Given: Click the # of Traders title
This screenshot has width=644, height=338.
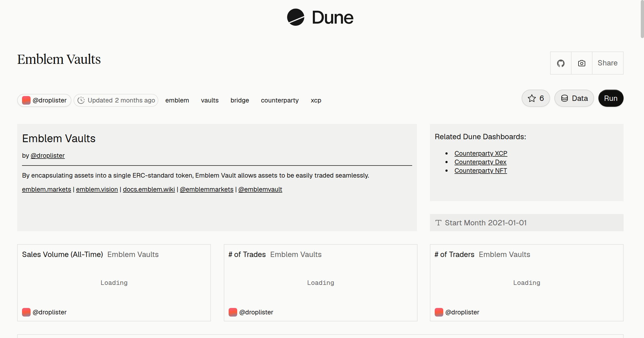Looking at the screenshot, I should click(454, 255).
